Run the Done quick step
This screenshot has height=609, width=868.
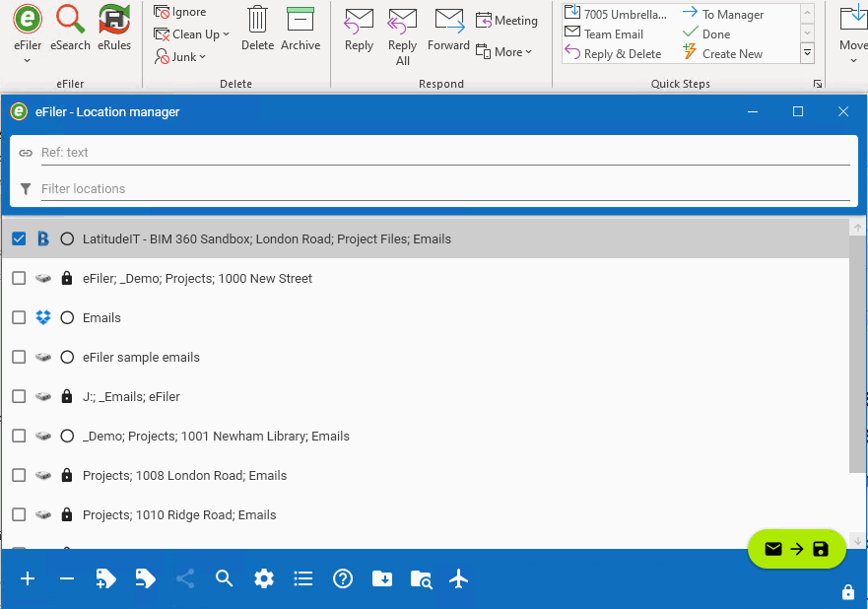coord(706,34)
